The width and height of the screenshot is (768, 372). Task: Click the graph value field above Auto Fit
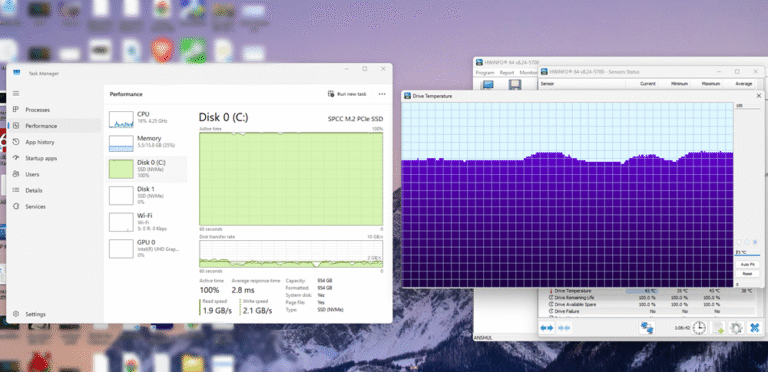[x=747, y=253]
